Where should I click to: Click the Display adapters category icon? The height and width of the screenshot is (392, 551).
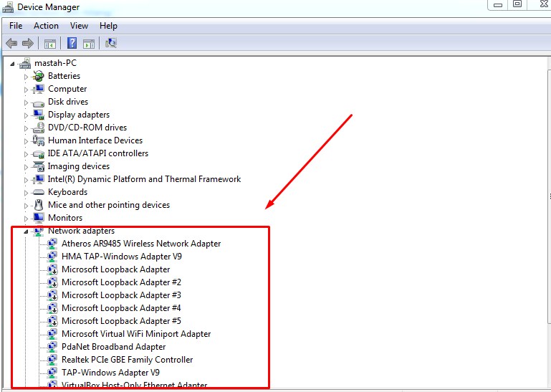pyautogui.click(x=38, y=115)
